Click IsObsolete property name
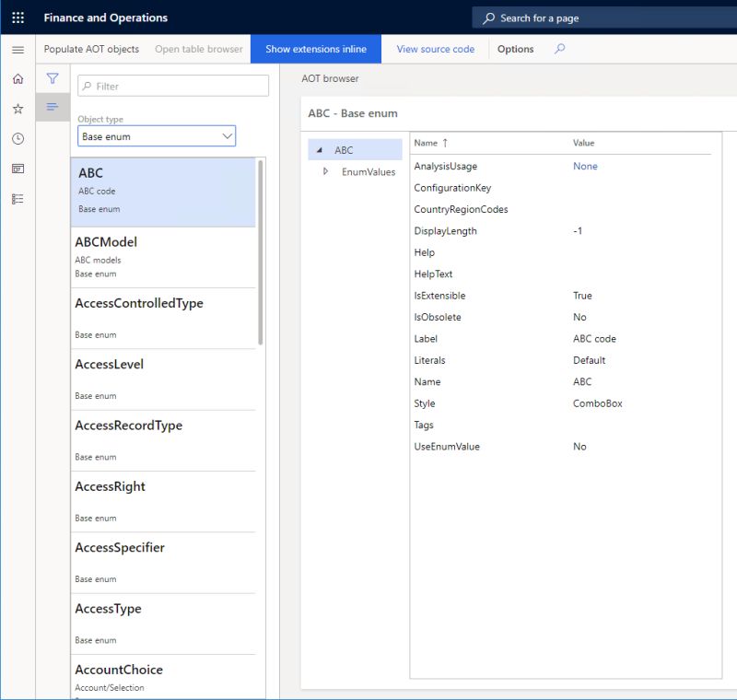737x700 pixels. (437, 317)
